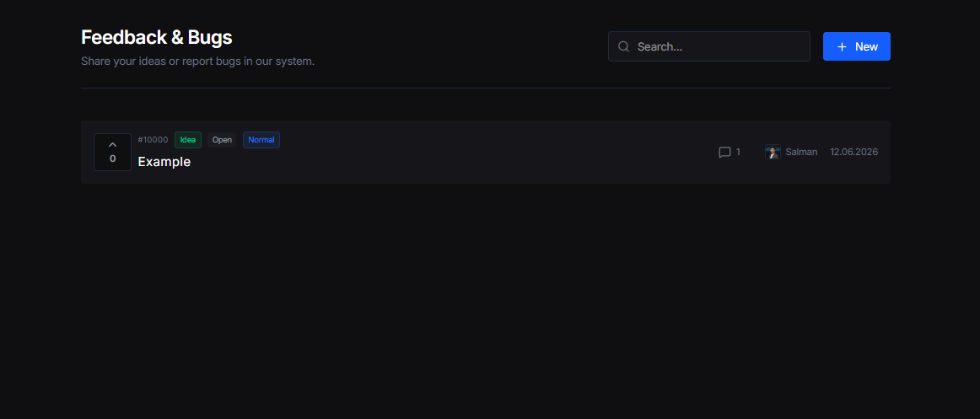The height and width of the screenshot is (419, 980).
Task: Create a new feedback with New button
Action: (x=856, y=47)
